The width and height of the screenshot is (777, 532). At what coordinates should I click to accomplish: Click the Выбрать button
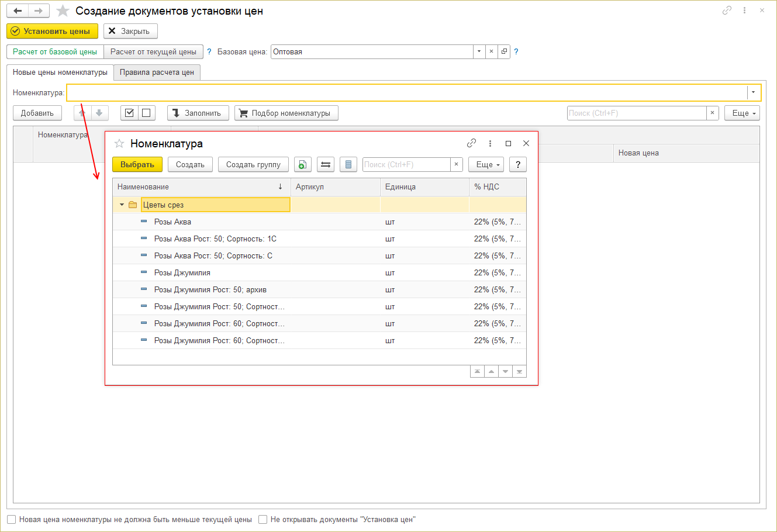(x=137, y=165)
